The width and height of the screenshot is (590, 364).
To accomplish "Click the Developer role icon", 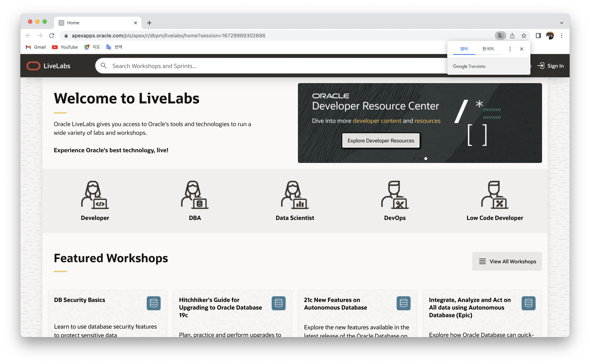I will coord(95,195).
